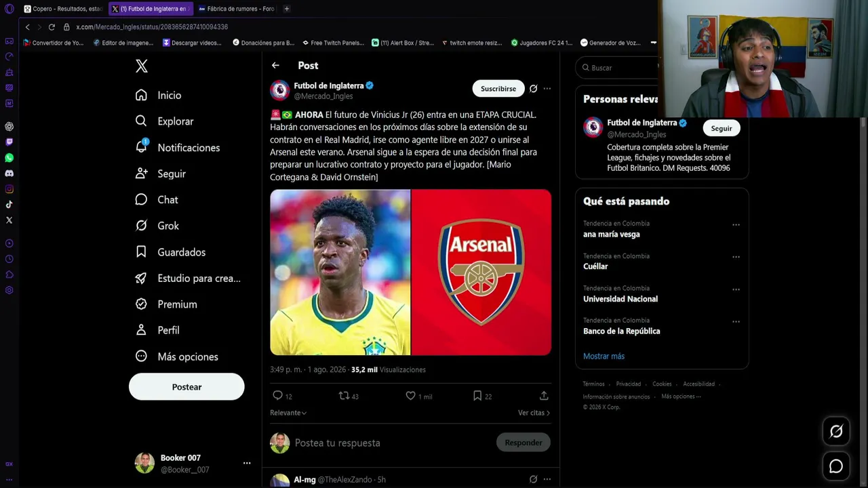868x488 pixels.
Task: Click the Suscribirse button
Action: (498, 89)
